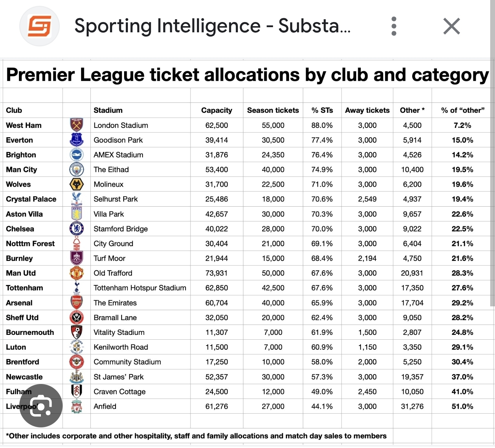
Task: Tap the Everton club crest
Action: tap(77, 140)
